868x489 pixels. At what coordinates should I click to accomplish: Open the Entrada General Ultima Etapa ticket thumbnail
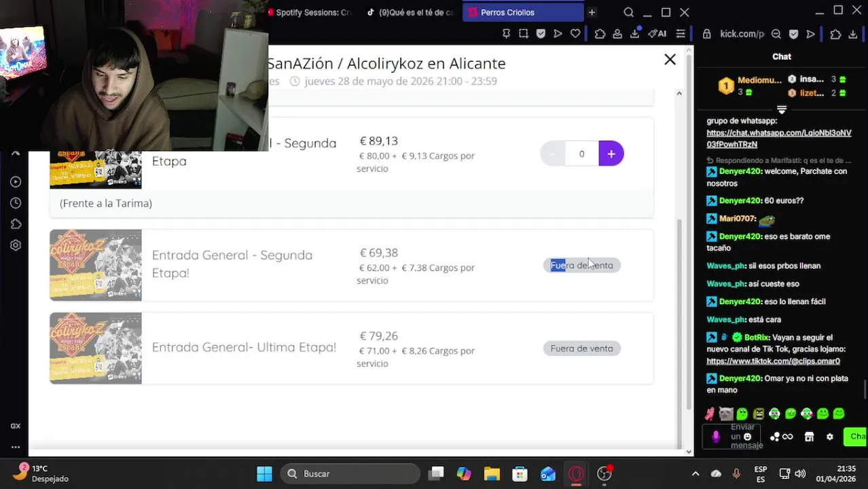coord(96,348)
